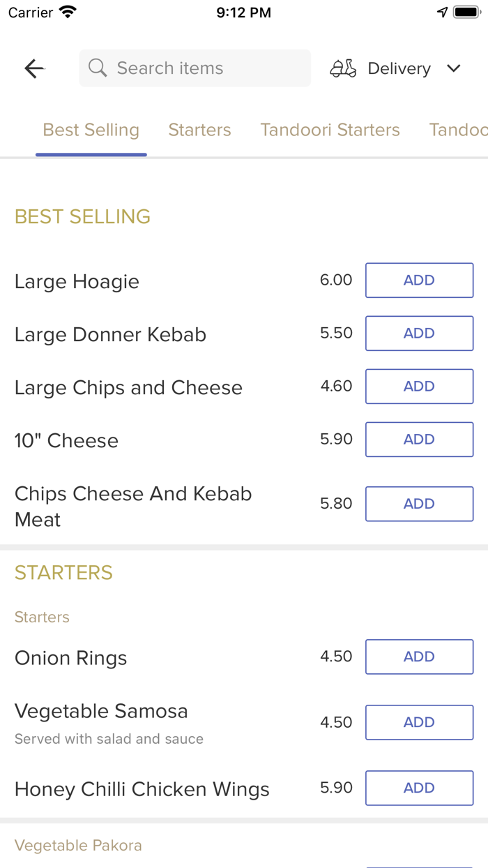Select the Best Selling tab
The width and height of the screenshot is (488, 868).
[x=91, y=130]
